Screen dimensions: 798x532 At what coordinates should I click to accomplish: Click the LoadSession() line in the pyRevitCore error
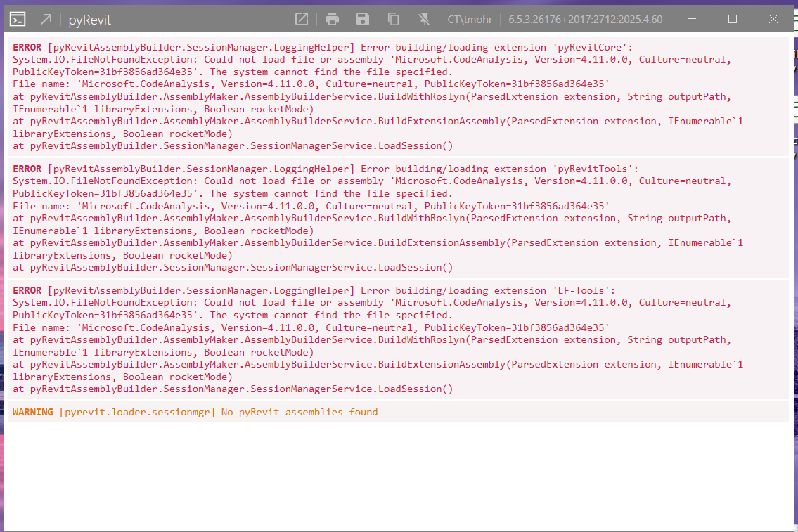(x=233, y=146)
